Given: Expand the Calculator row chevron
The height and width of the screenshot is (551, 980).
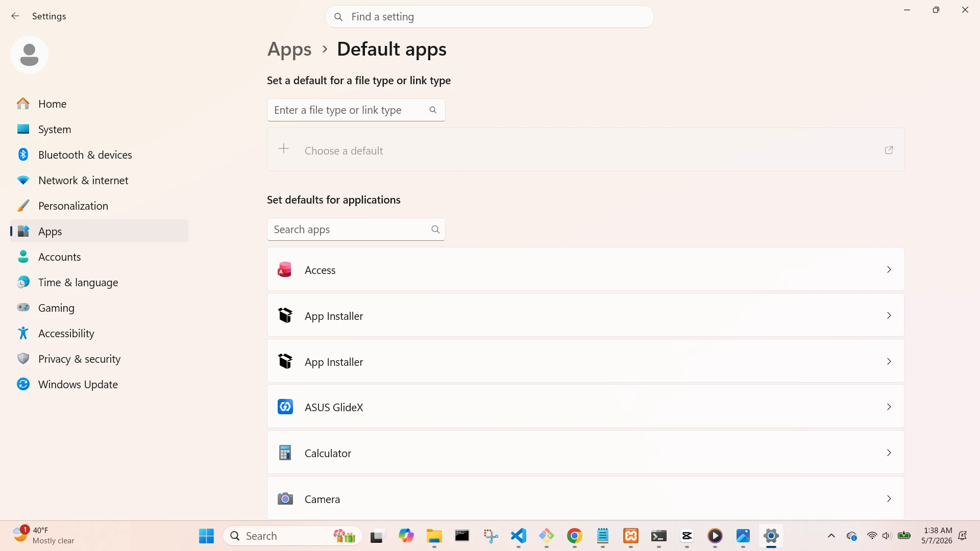Looking at the screenshot, I should (889, 453).
